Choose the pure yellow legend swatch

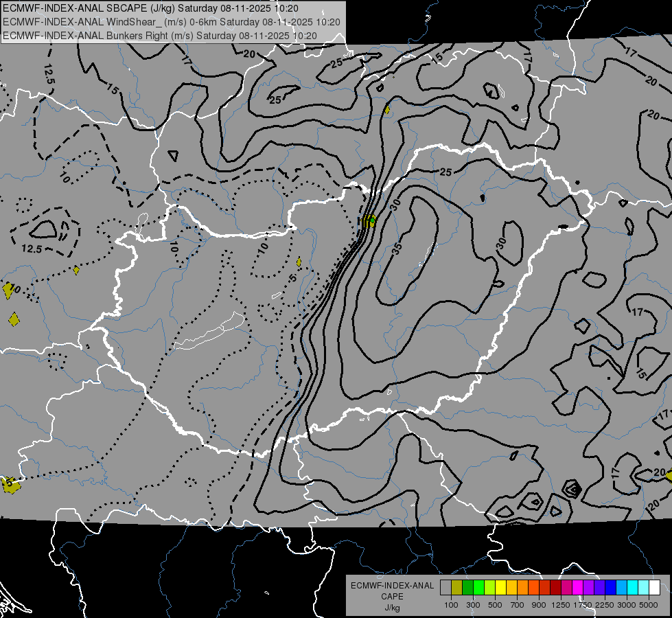point(500,588)
